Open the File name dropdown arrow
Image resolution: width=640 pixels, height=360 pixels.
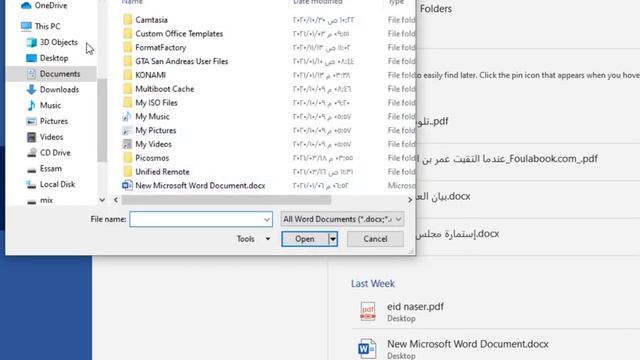pyautogui.click(x=267, y=220)
